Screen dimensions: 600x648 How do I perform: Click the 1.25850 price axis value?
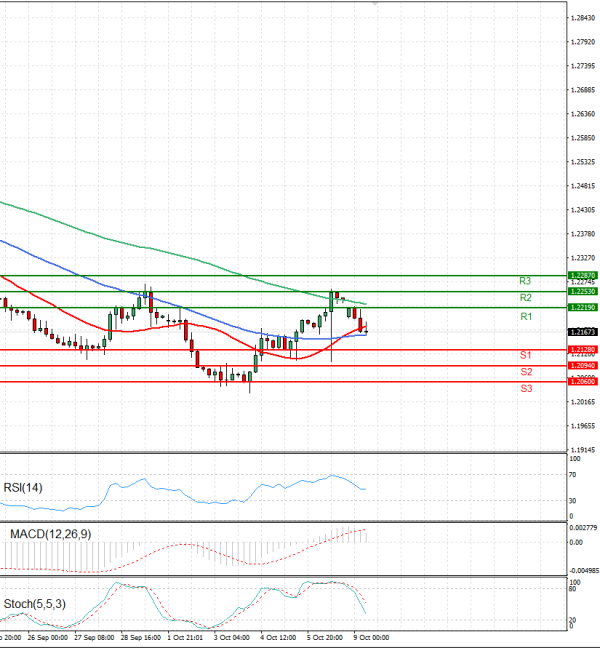tap(583, 138)
